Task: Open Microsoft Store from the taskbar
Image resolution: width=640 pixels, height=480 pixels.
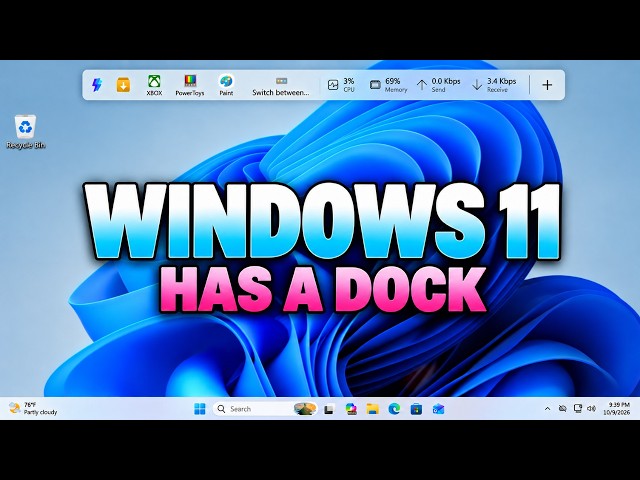Action: (x=416, y=409)
